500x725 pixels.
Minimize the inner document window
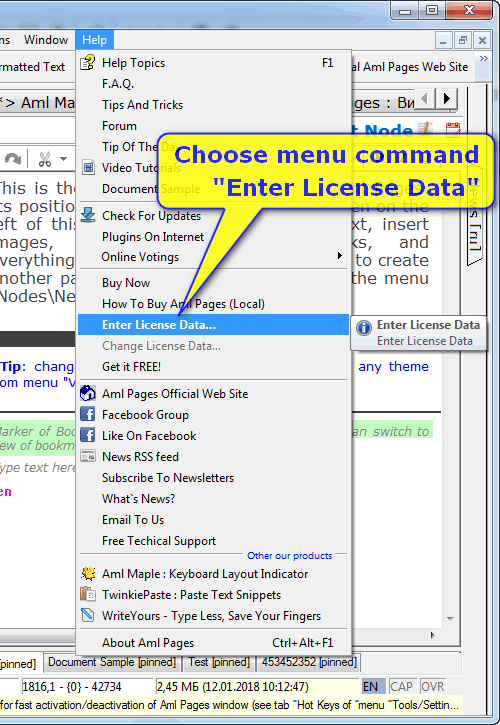443,40
